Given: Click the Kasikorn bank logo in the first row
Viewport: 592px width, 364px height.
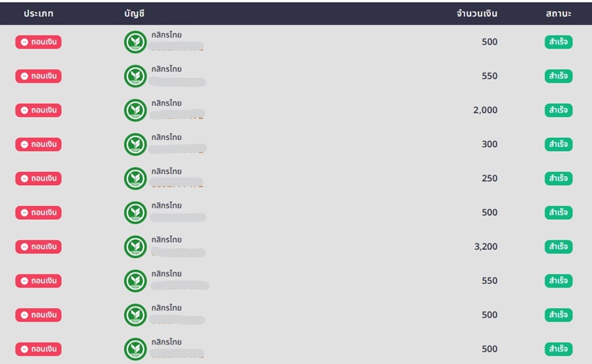Looking at the screenshot, I should 135,42.
